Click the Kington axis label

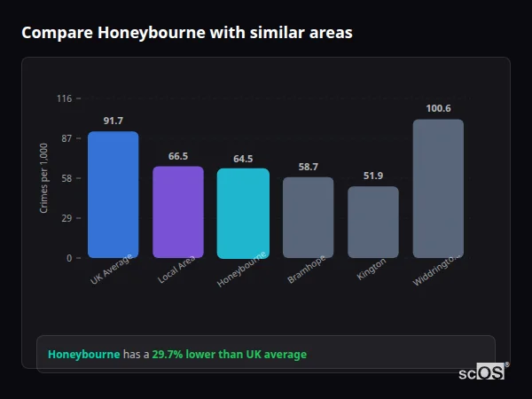372,269
